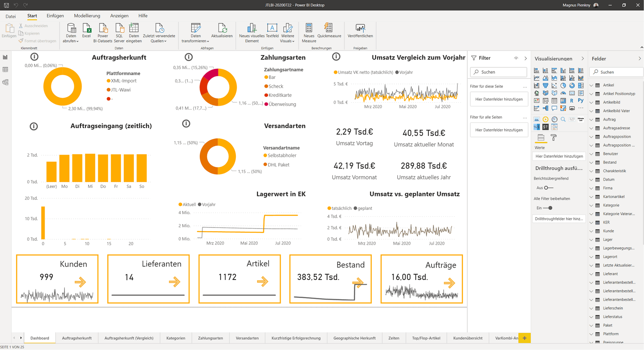Pick the R script visual icon
Viewport: 644px width, 350px height.
pyautogui.click(x=572, y=101)
